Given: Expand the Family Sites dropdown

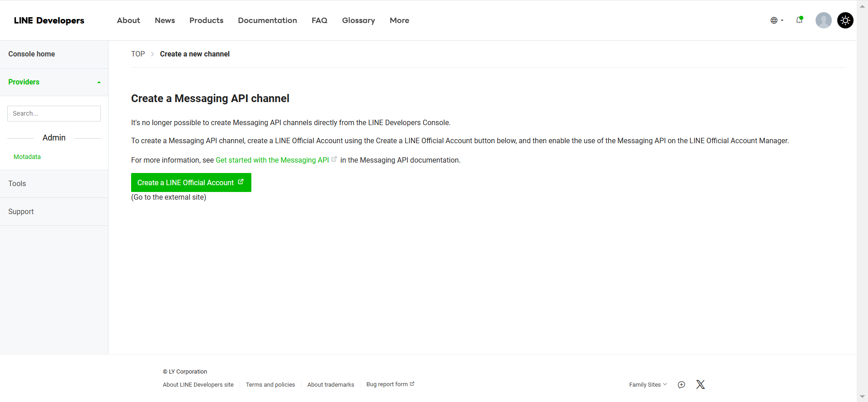Looking at the screenshot, I should pos(647,385).
